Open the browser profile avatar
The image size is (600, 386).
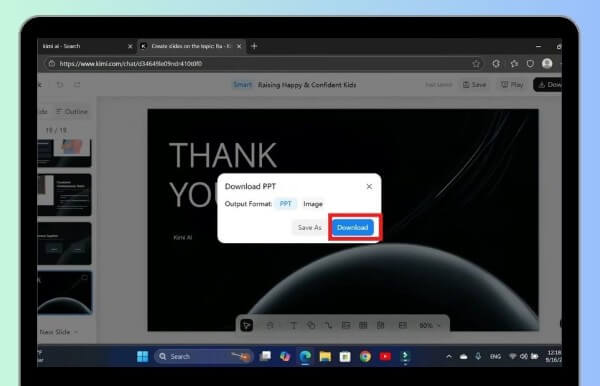tap(547, 64)
